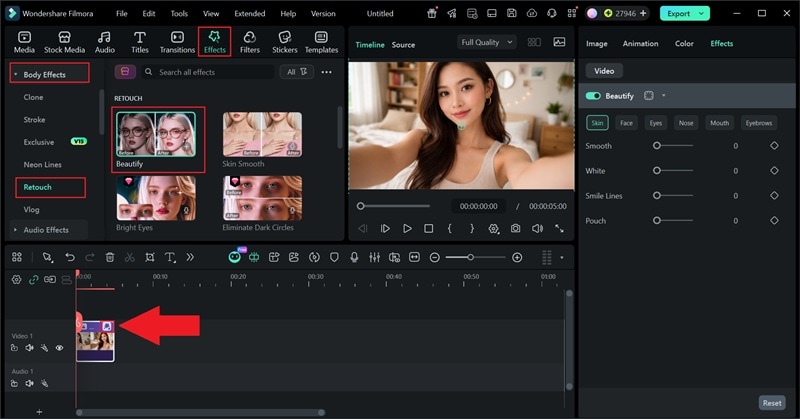Click the delete trash icon in timeline toolbar

pyautogui.click(x=110, y=257)
